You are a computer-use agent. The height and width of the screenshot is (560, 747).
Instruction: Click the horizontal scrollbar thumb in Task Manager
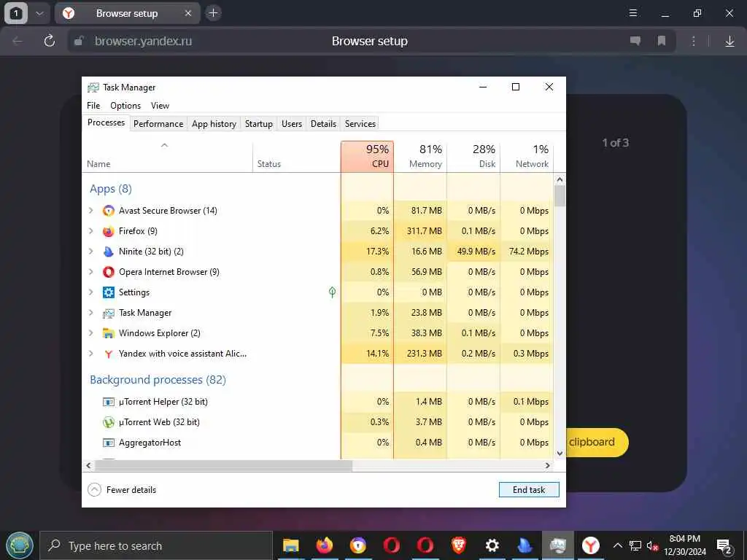point(223,466)
